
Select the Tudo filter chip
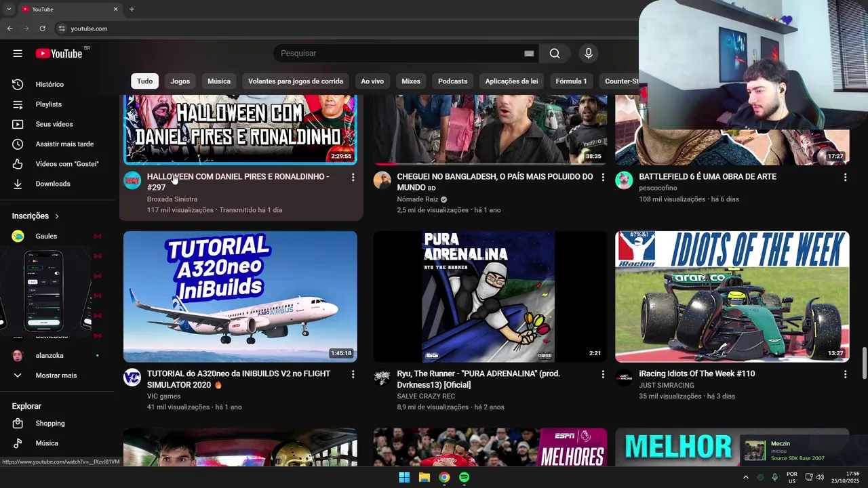pyautogui.click(x=145, y=81)
